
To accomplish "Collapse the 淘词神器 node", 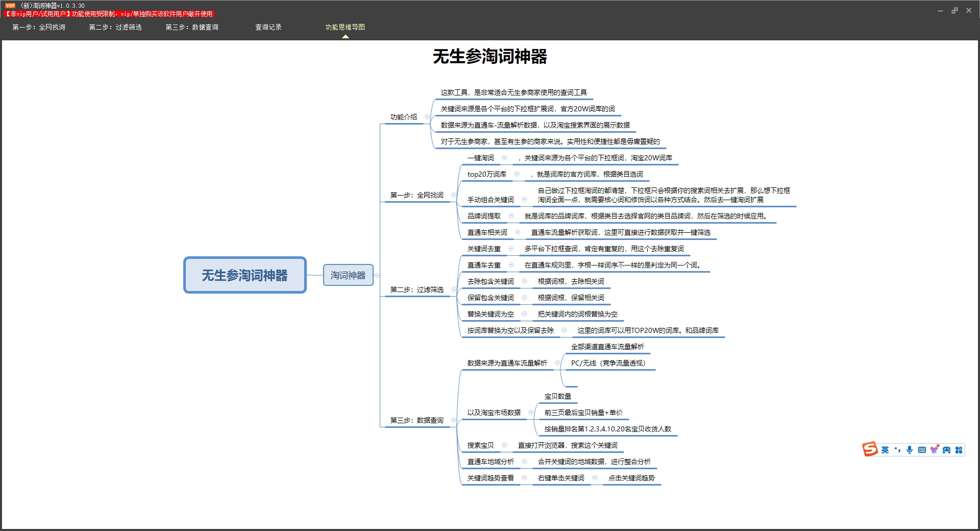I will tap(377, 275).
